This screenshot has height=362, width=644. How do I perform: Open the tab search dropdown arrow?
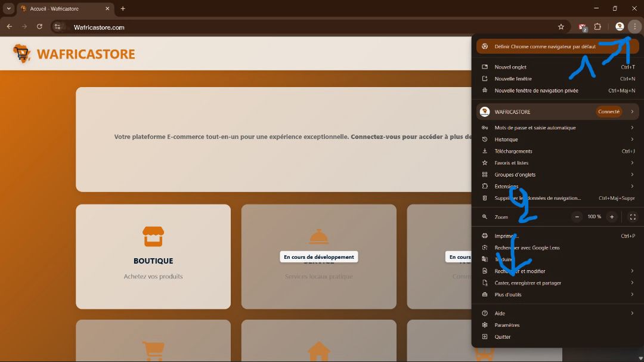point(8,8)
